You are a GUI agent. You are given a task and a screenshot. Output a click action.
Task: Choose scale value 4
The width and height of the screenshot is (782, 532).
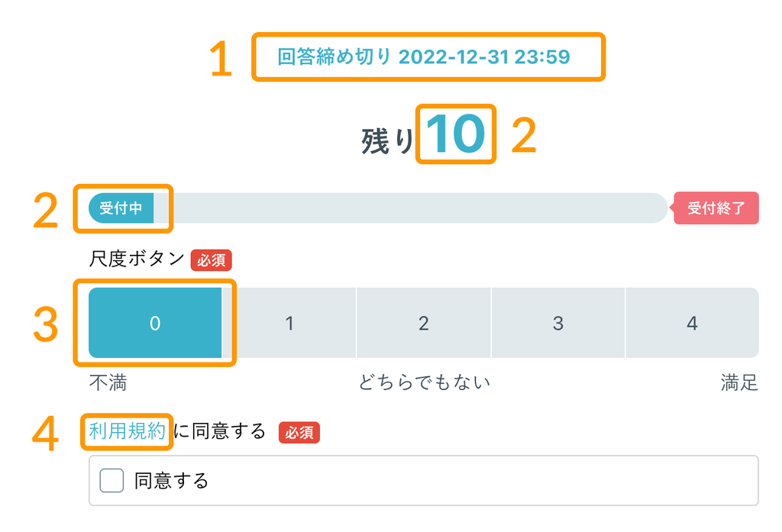(x=692, y=323)
